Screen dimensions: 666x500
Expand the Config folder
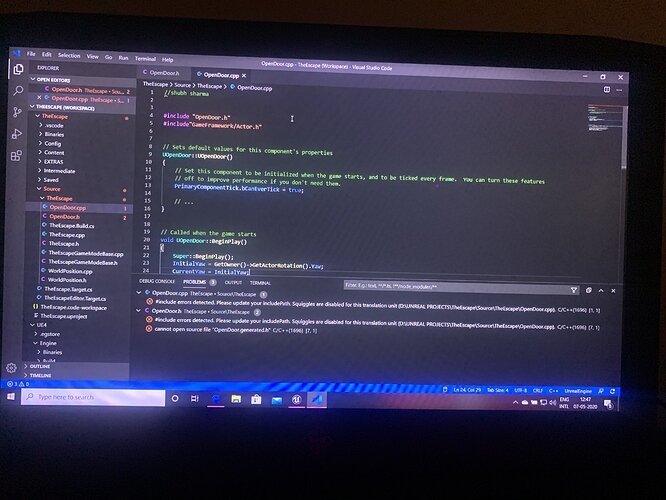(52, 144)
